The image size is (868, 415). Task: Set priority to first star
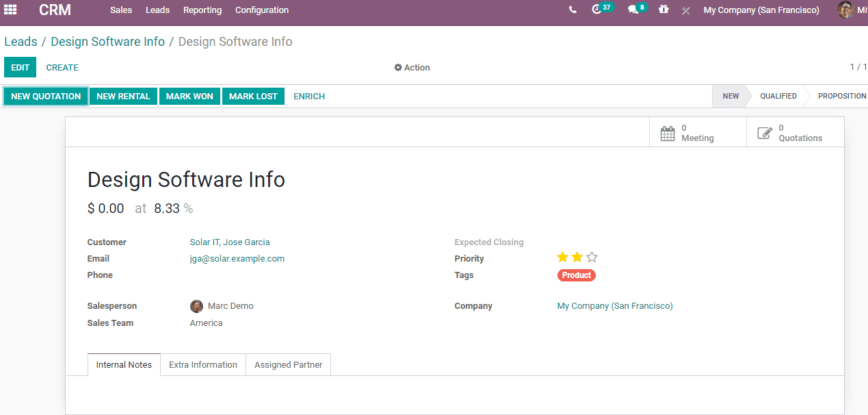coord(562,257)
